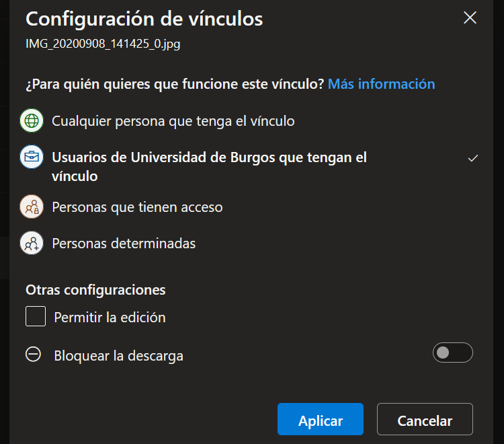504x444 pixels.
Task: Click the Bloquear la descarga label text
Action: tap(118, 356)
